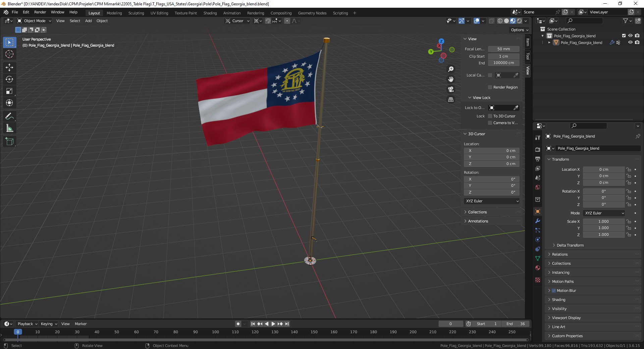This screenshot has width=644, height=349.
Task: Select the Annotate tool
Action: click(9, 116)
